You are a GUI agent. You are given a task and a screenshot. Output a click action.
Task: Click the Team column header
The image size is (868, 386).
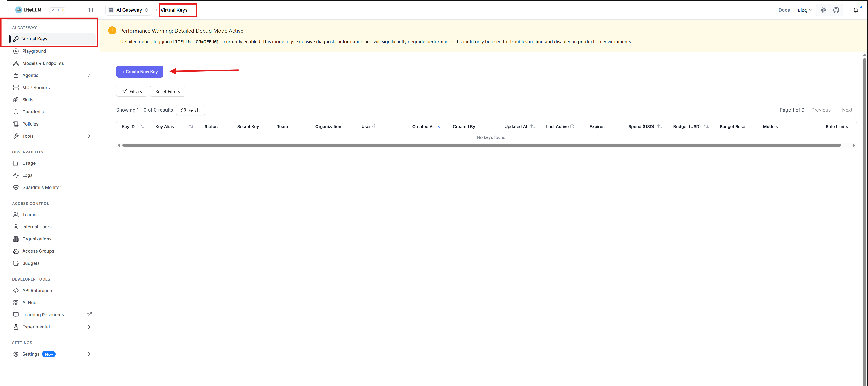click(282, 127)
